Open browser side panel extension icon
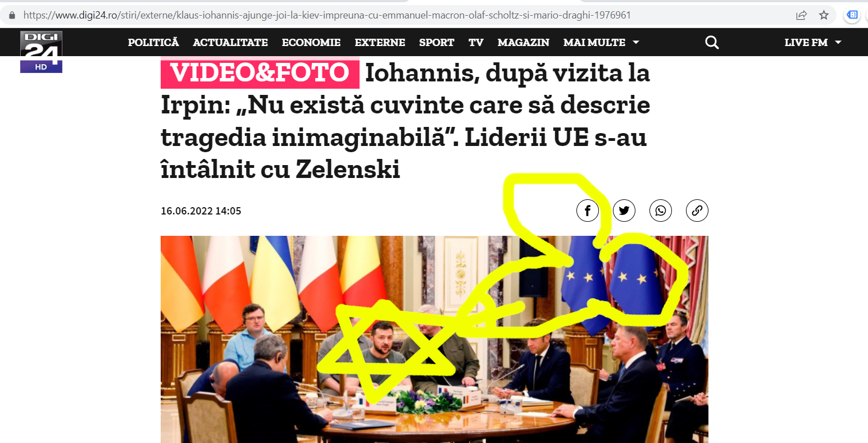 coord(852,15)
